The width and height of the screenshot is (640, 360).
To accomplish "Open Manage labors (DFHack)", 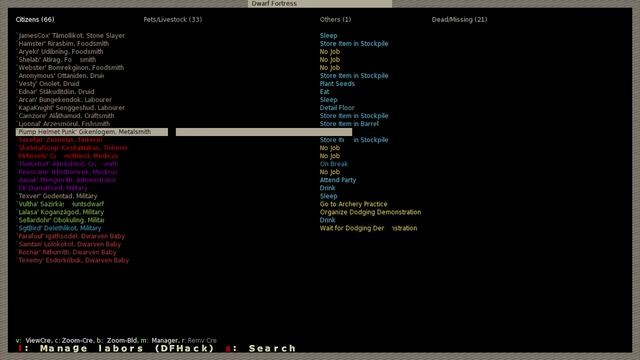I will [116, 349].
